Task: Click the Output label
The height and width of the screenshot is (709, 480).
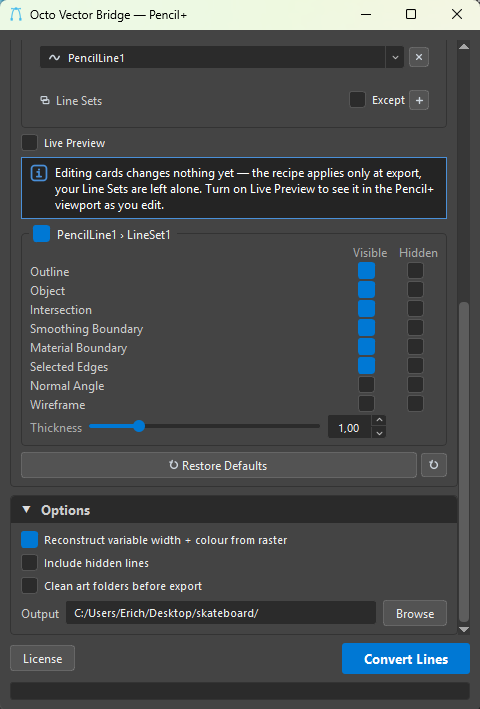Action: pos(40,614)
